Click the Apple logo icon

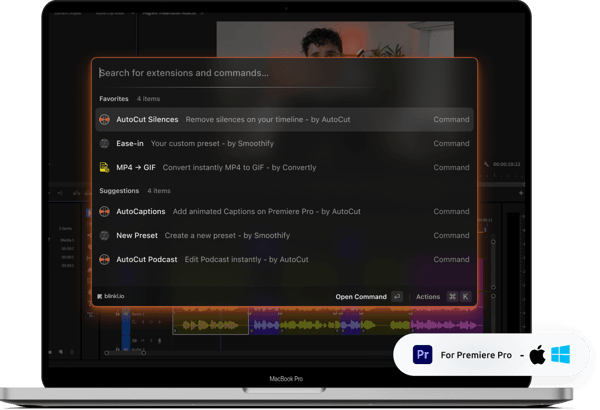click(x=537, y=355)
